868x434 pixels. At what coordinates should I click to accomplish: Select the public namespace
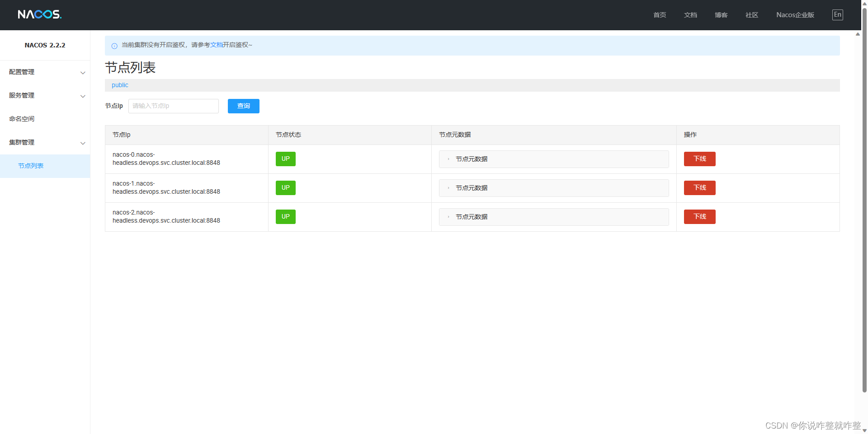click(x=120, y=85)
